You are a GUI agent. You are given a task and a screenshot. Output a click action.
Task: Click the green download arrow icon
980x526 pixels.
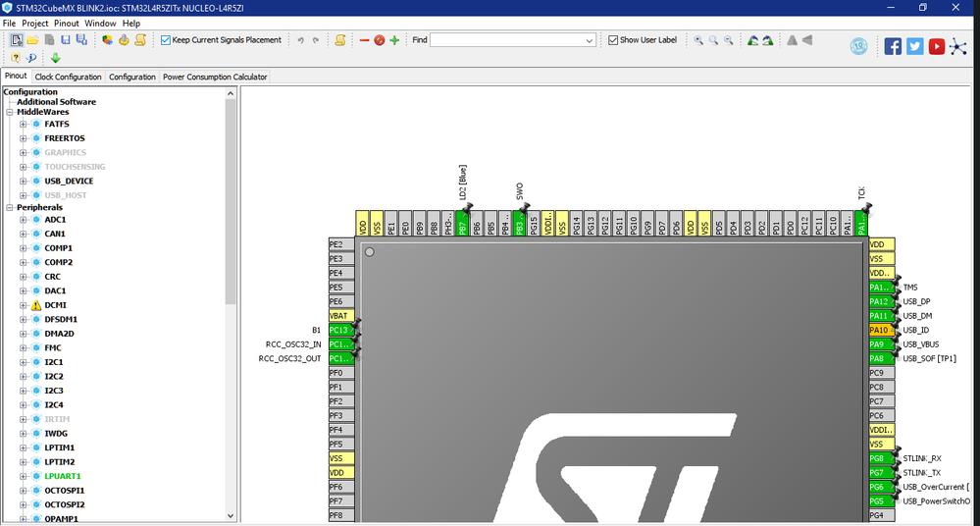(x=55, y=58)
